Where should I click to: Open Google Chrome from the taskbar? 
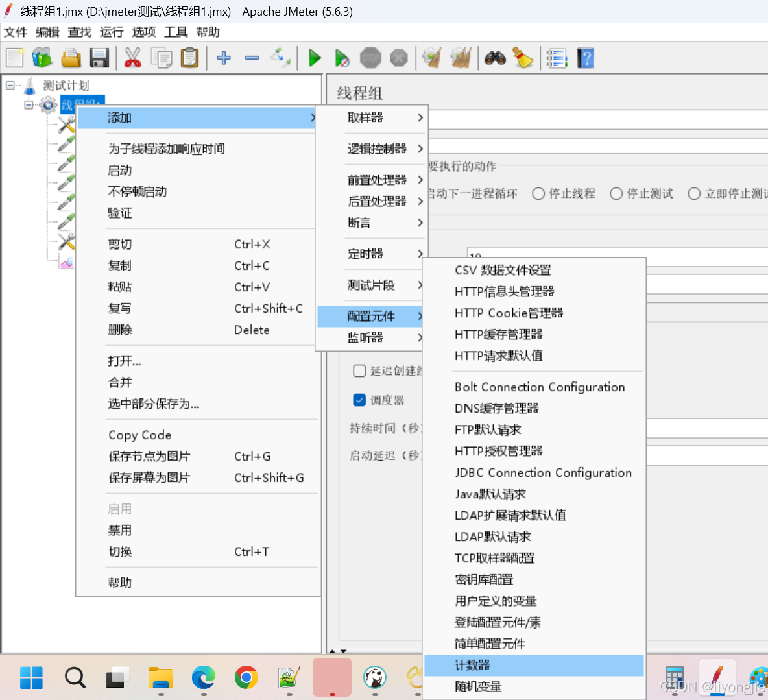click(x=246, y=678)
